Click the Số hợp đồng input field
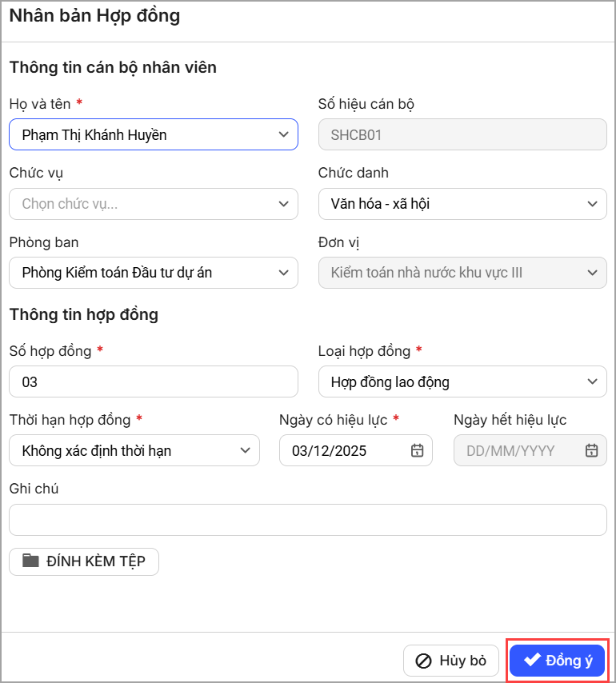 (153, 381)
